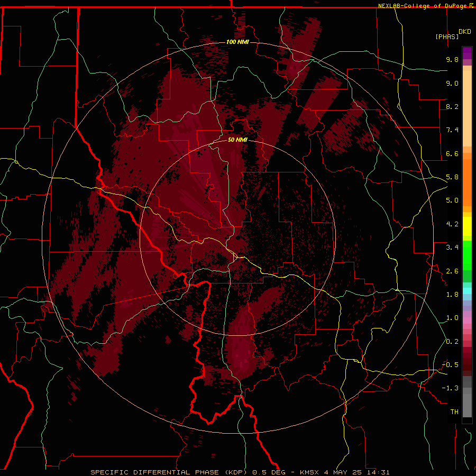Click the -0.5 scale value
Image resolution: width=476 pixels, height=476 pixels.
pyautogui.click(x=450, y=365)
